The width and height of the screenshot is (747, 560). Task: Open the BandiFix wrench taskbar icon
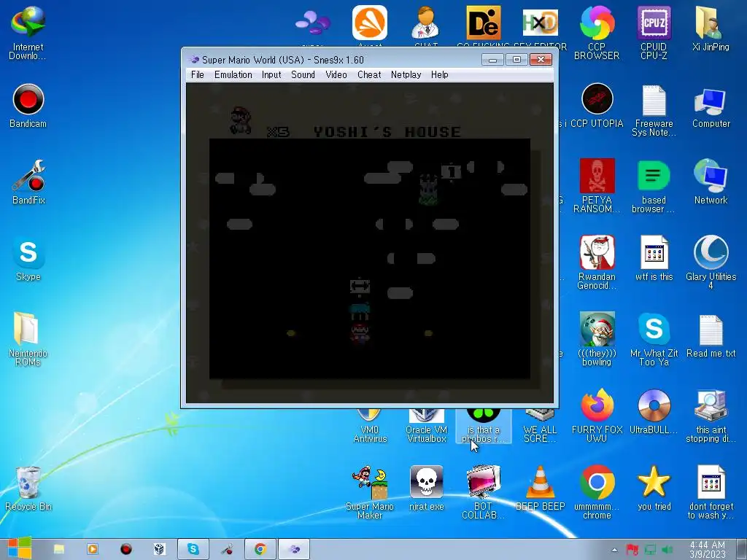click(227, 549)
